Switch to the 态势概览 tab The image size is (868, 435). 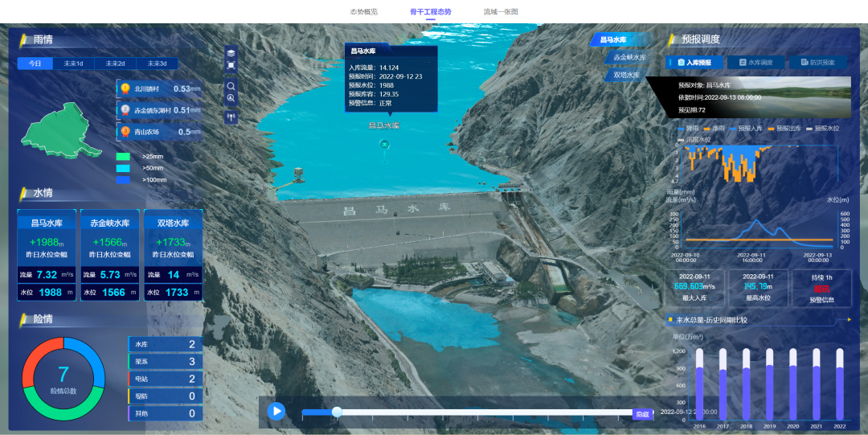pos(363,12)
